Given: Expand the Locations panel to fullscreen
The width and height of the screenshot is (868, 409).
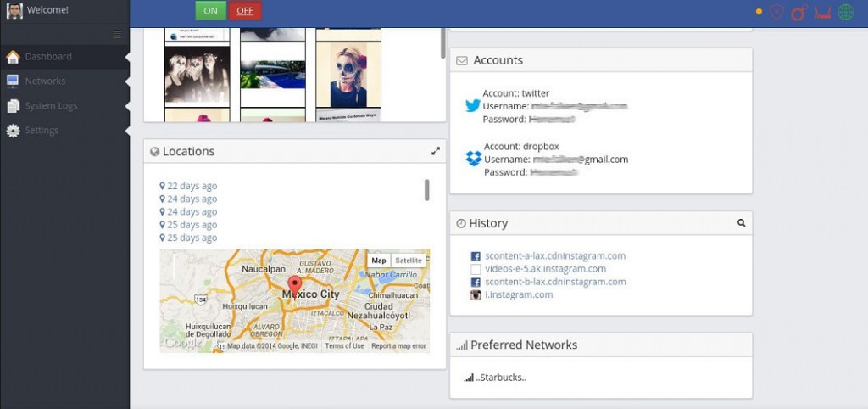Looking at the screenshot, I should (x=435, y=151).
